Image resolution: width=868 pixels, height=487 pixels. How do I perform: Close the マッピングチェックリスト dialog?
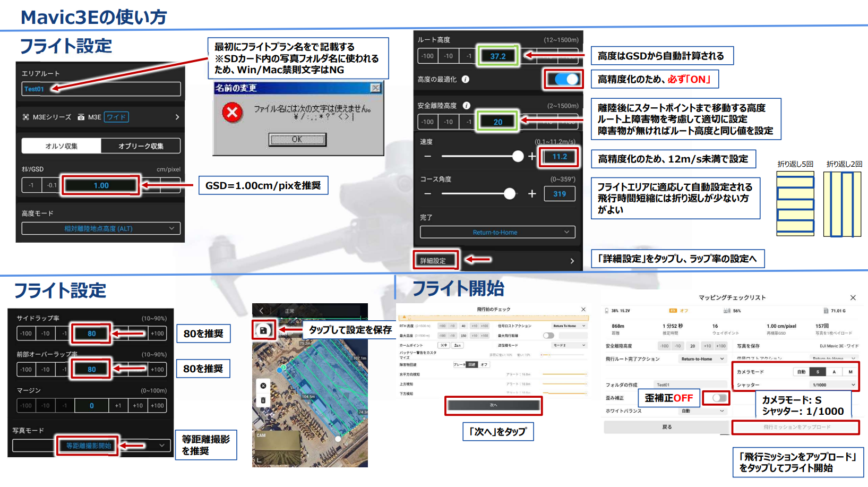pos(853,297)
